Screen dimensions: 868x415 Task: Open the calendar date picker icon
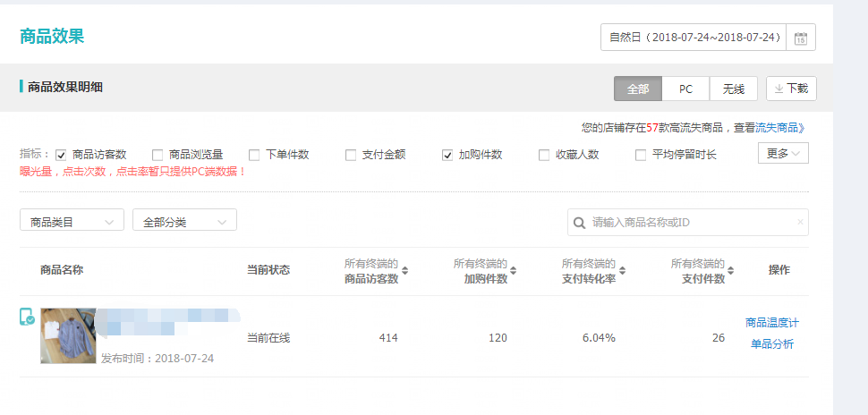click(801, 38)
